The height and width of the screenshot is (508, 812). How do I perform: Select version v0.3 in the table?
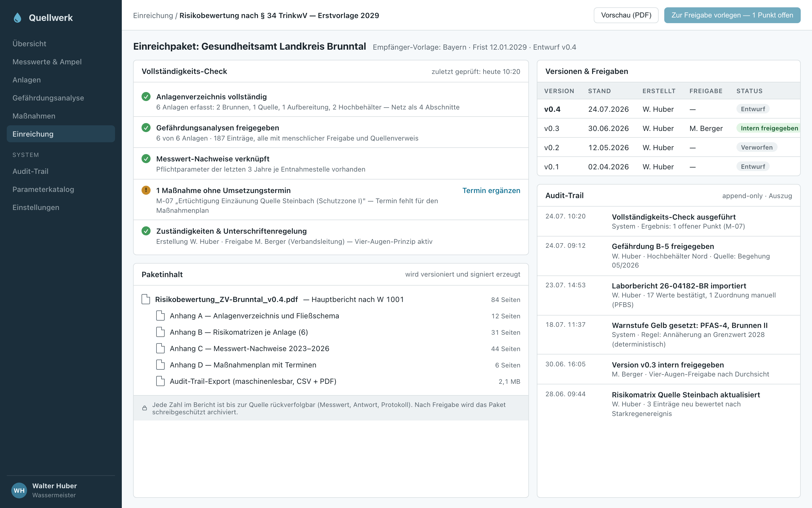(668, 128)
